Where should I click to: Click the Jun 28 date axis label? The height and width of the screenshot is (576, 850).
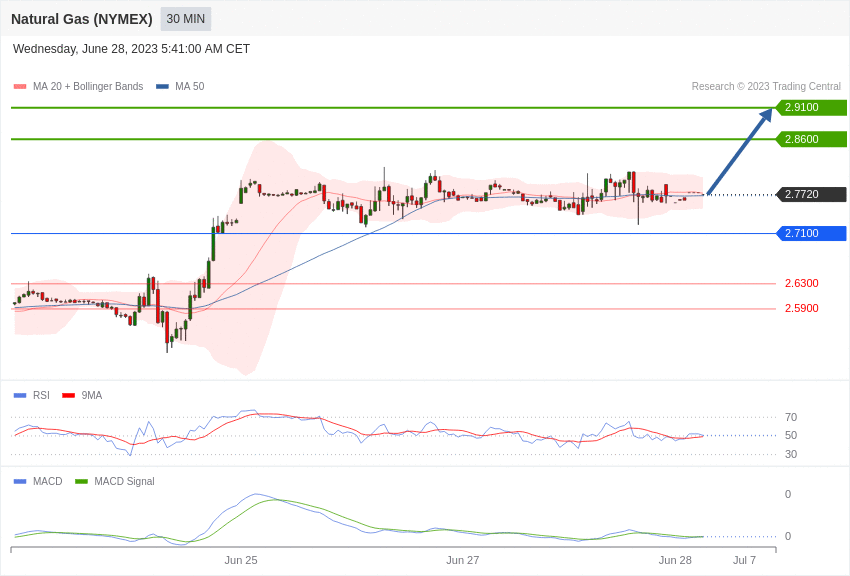[675, 560]
